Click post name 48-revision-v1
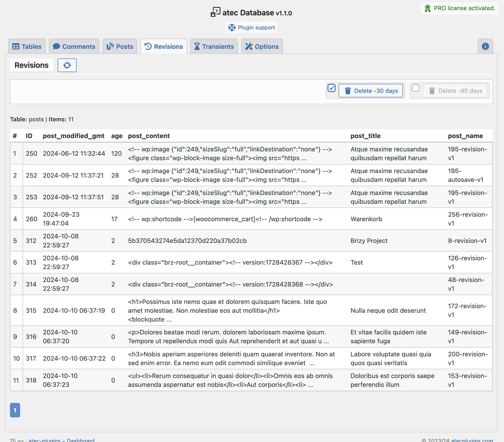The width and height of the screenshot is (504, 442). coord(466,284)
